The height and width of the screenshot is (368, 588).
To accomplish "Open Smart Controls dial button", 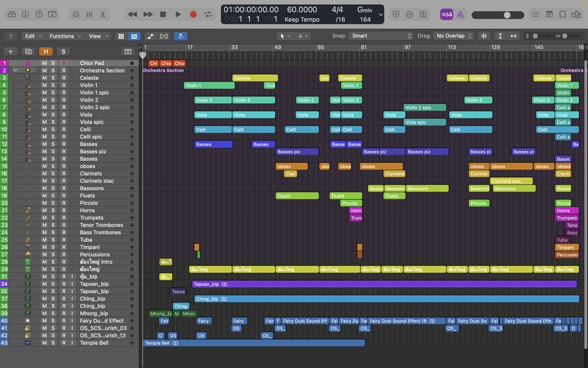I will point(76,14).
